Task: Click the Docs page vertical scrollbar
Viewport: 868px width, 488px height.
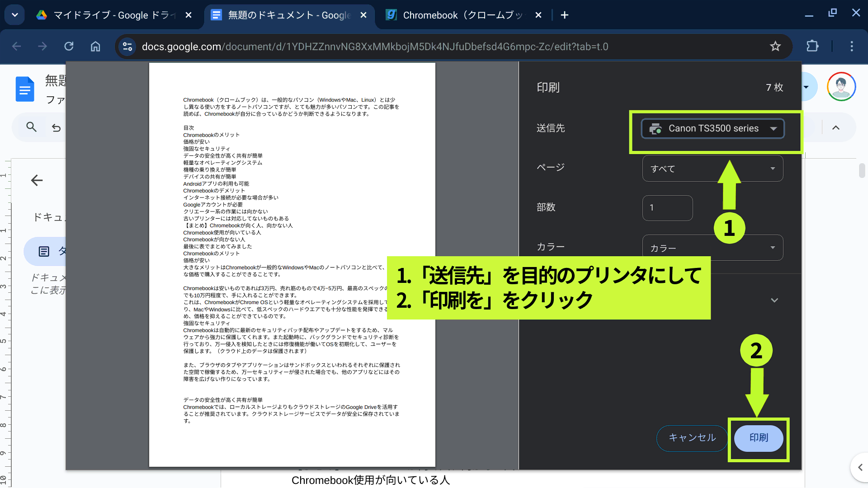Action: click(862, 171)
